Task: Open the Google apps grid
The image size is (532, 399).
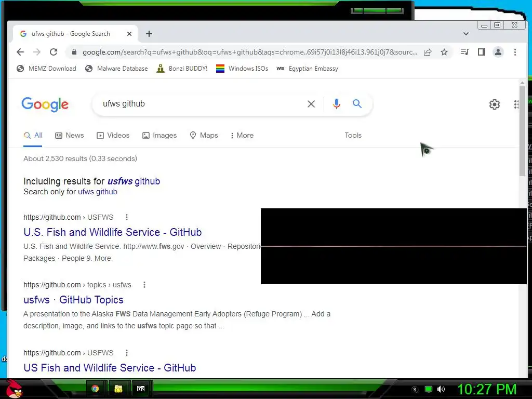Action: (x=516, y=104)
